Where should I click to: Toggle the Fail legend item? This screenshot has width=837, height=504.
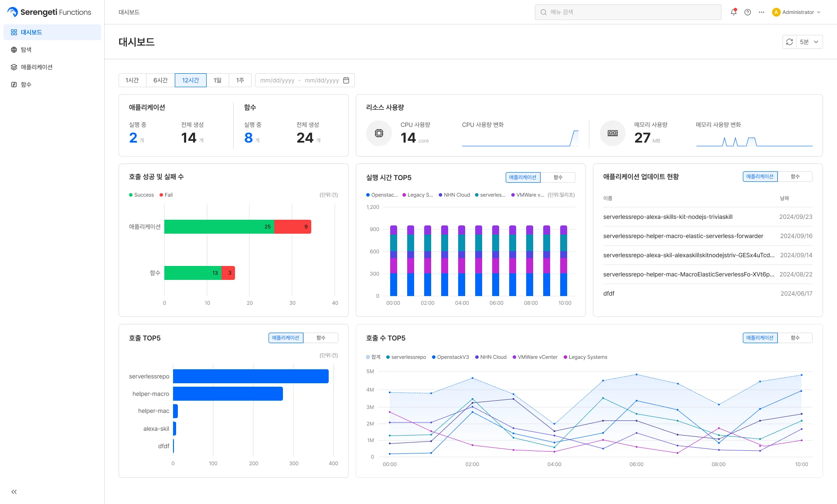(166, 195)
